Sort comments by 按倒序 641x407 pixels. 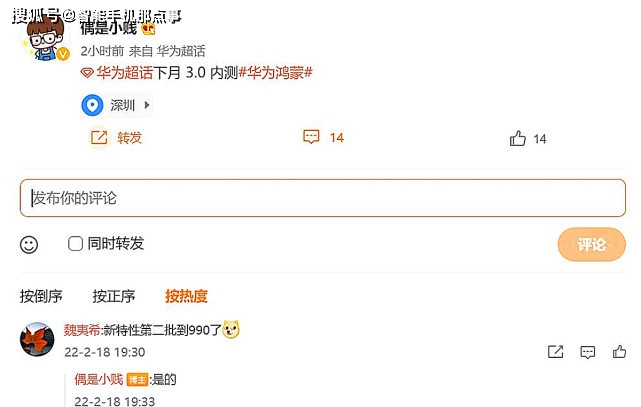[x=41, y=296]
